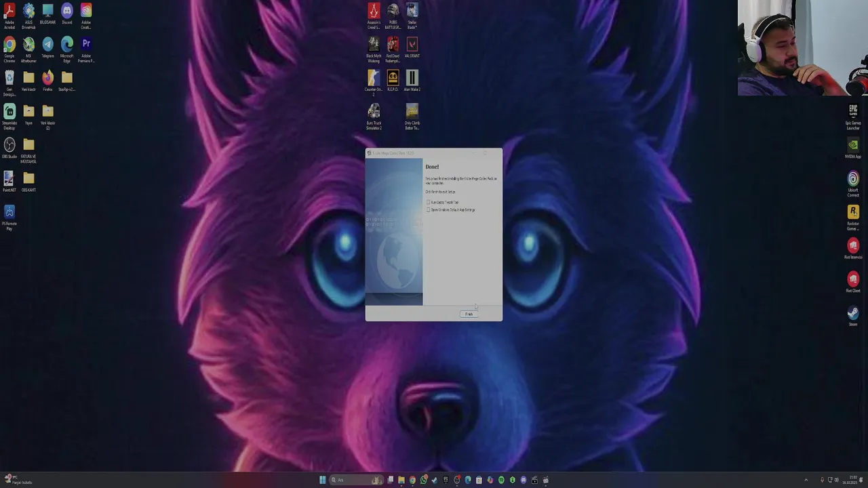Open the Riot Client desktop icon
The height and width of the screenshot is (488, 868).
coord(853,283)
